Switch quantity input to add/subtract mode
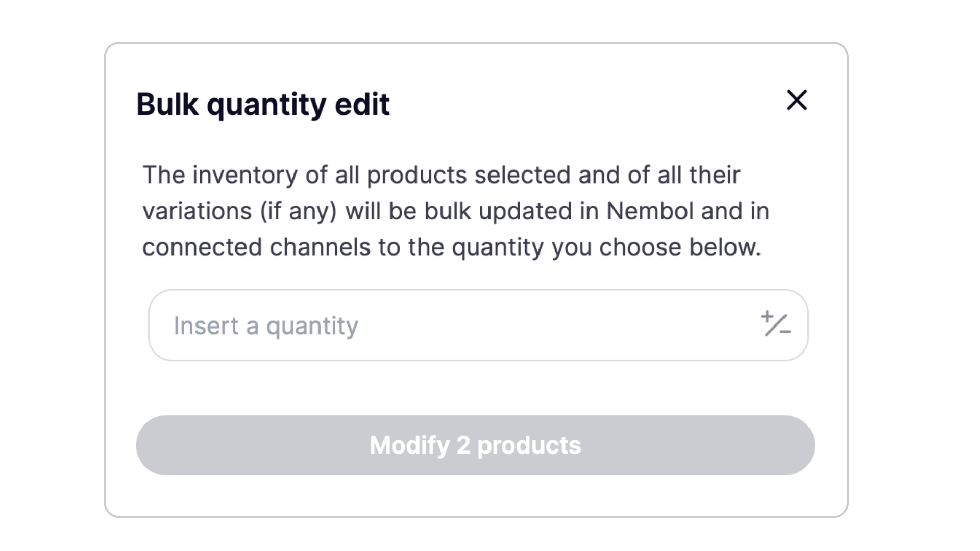 click(x=775, y=324)
